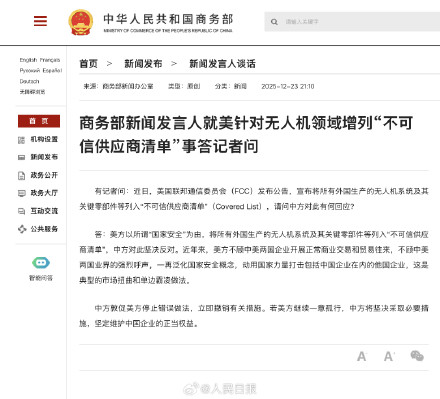Viewport: 440px width, 399px height.
Task: Switch language to Русский
Action: (x=30, y=71)
